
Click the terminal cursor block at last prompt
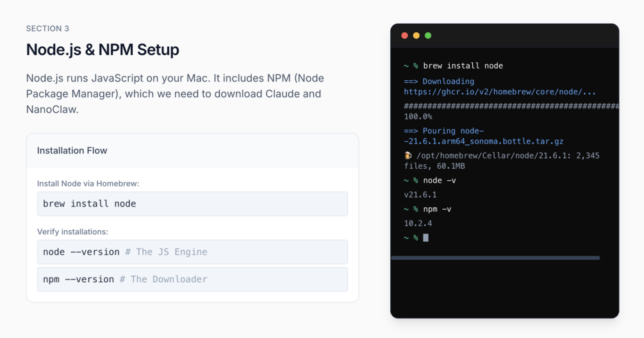coord(426,238)
